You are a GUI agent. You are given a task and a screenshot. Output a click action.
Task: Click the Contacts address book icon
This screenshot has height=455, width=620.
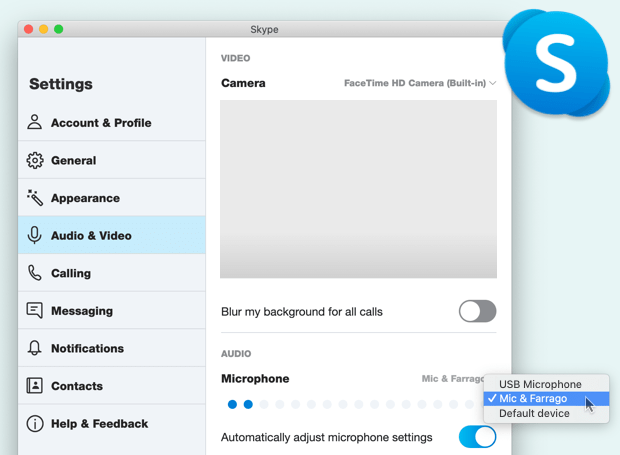click(34, 385)
